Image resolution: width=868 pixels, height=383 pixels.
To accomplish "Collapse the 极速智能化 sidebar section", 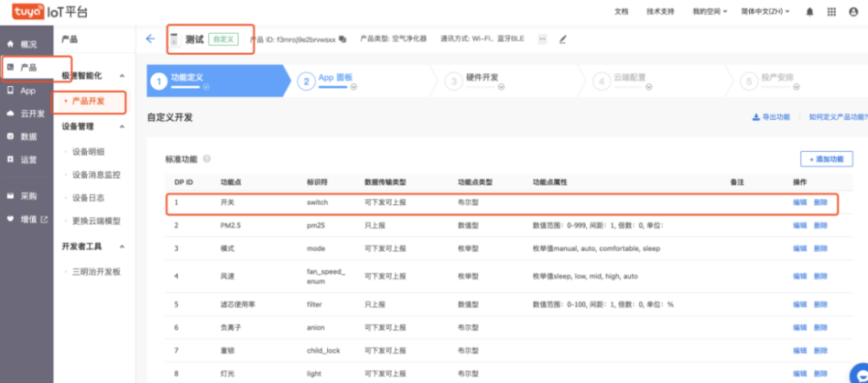I will (122, 76).
